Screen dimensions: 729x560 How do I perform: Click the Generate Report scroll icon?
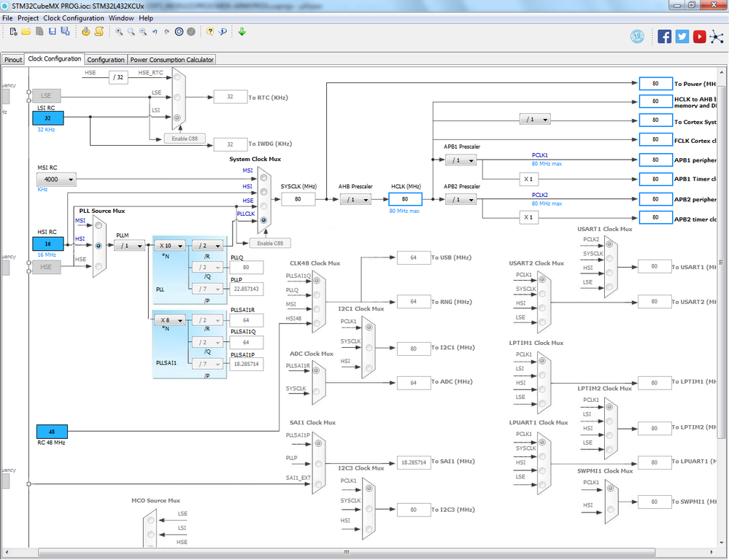pos(99,31)
